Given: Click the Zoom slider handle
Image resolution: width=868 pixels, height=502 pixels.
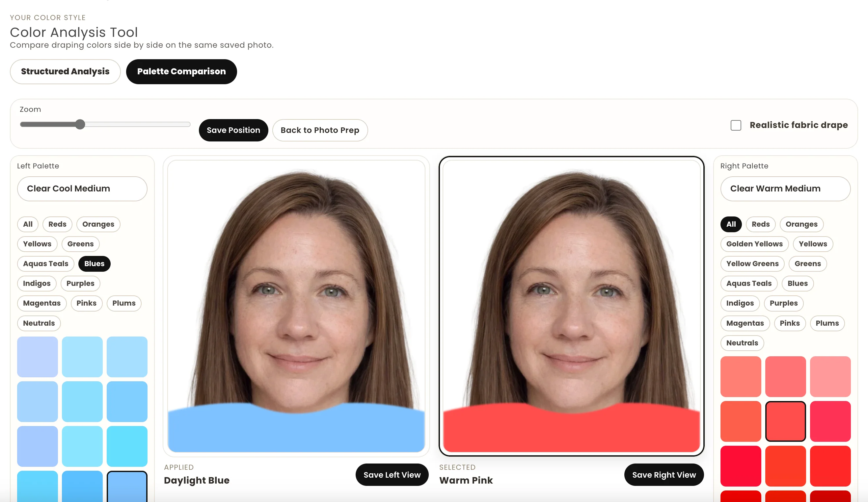Looking at the screenshot, I should [x=80, y=124].
